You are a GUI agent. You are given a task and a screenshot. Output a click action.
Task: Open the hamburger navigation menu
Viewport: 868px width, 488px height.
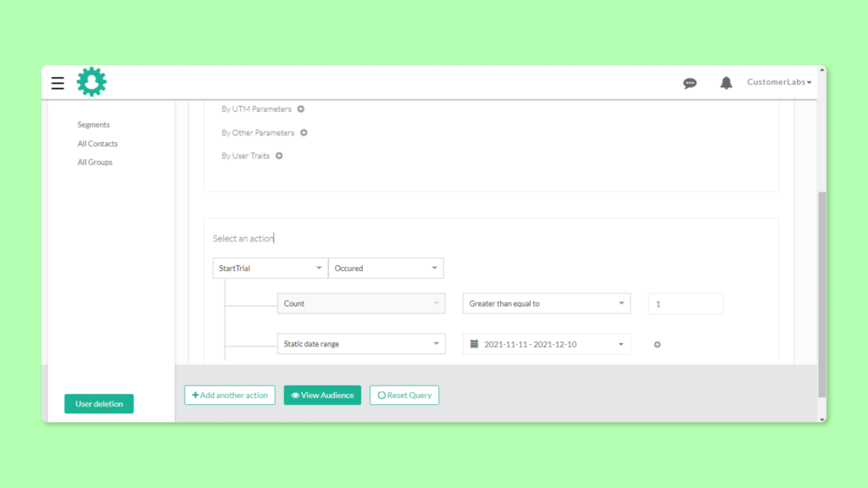(58, 83)
